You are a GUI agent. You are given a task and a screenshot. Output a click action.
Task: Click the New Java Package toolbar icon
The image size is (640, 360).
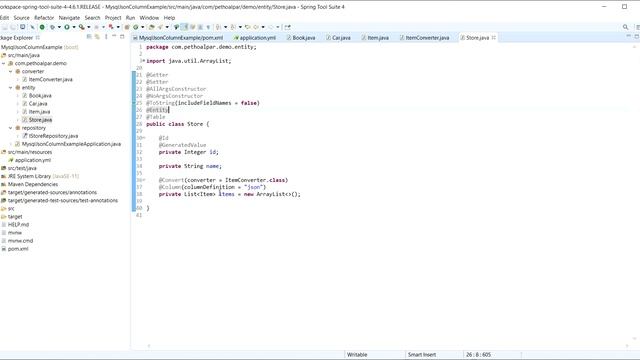click(x=127, y=27)
